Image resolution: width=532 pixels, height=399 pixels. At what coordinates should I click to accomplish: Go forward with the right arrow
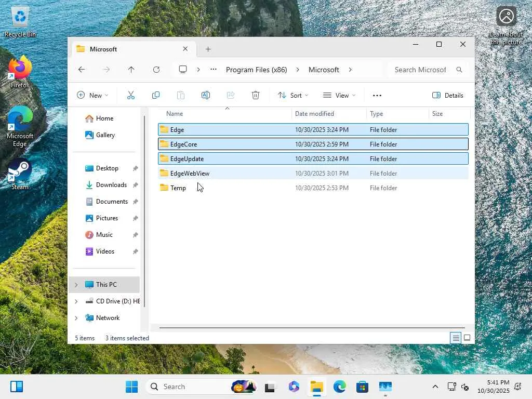(107, 70)
